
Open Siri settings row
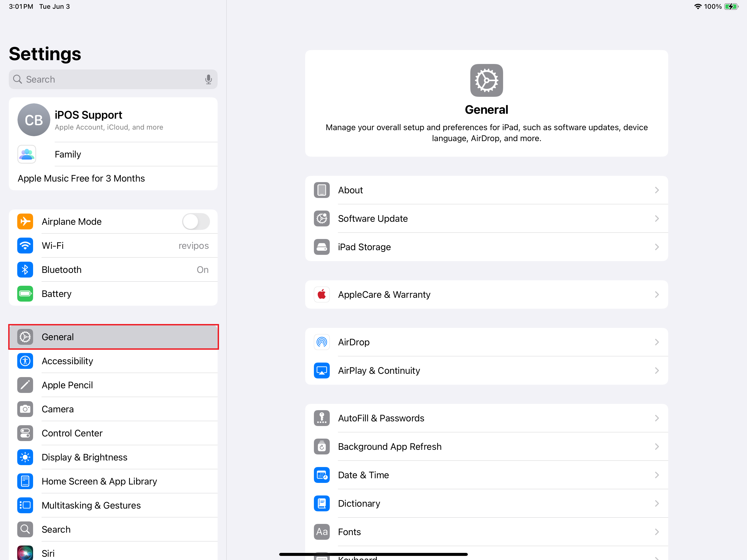(113, 551)
